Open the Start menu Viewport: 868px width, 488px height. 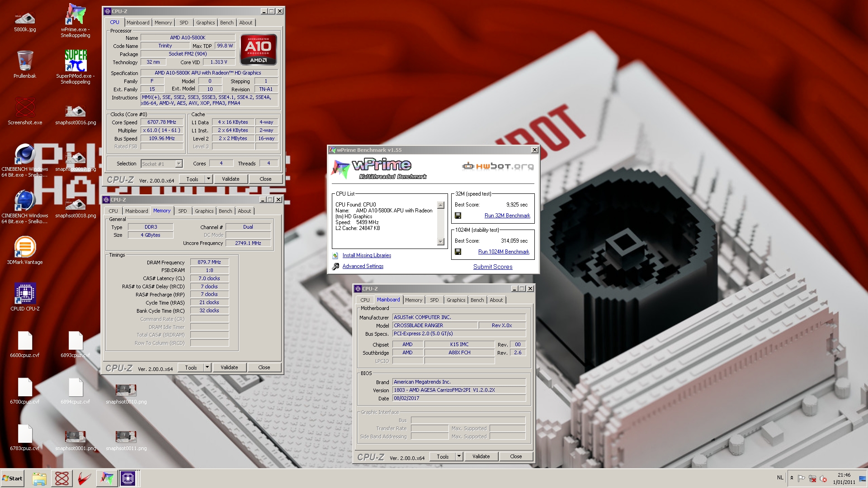[x=12, y=479]
